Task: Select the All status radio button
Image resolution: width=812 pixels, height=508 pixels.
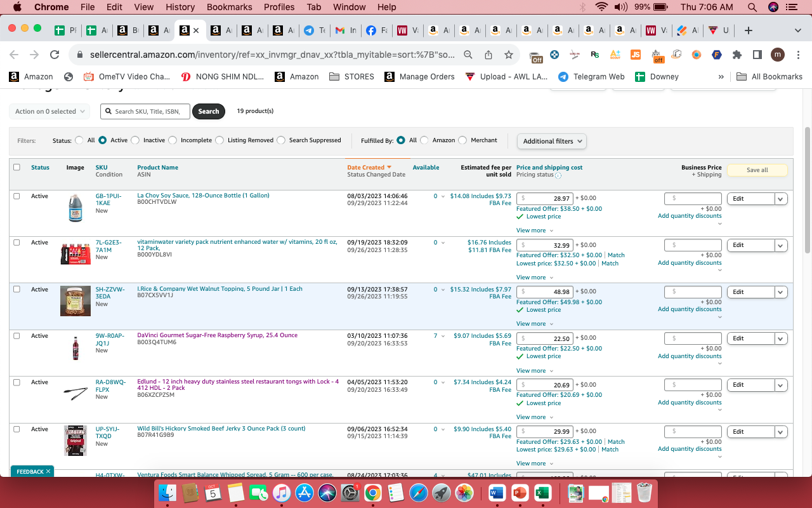Action: (79, 140)
